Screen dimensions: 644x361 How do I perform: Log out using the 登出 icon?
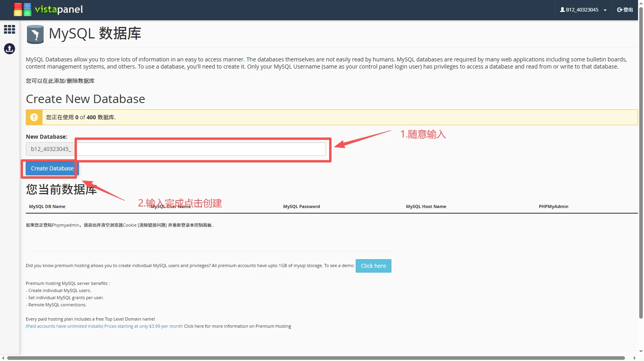(625, 10)
